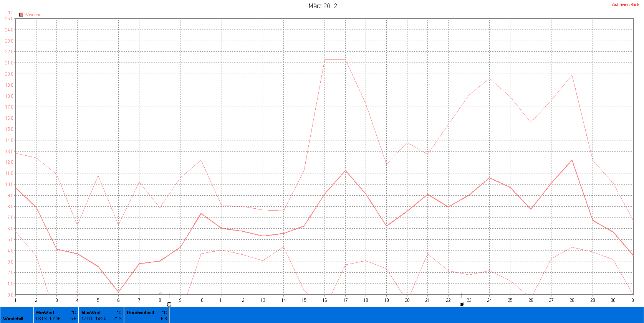
Task: Click the '15.0' y-axis label
Action: pyautogui.click(x=9, y=129)
